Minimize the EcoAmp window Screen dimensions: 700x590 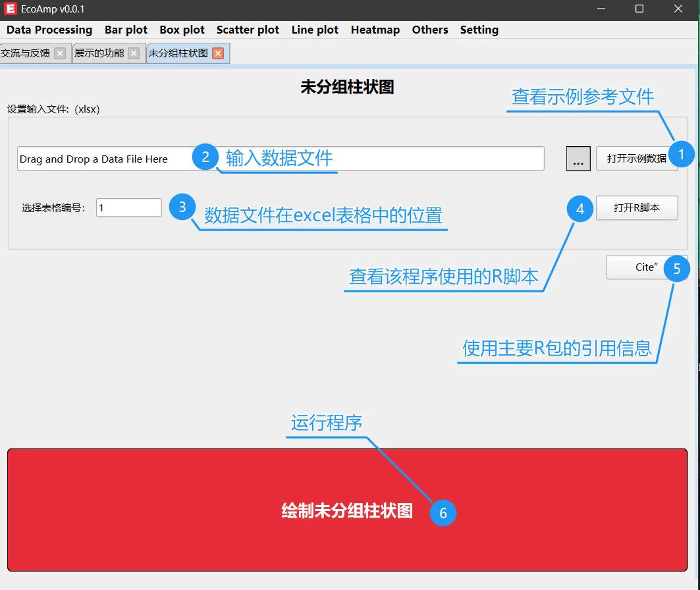point(601,9)
